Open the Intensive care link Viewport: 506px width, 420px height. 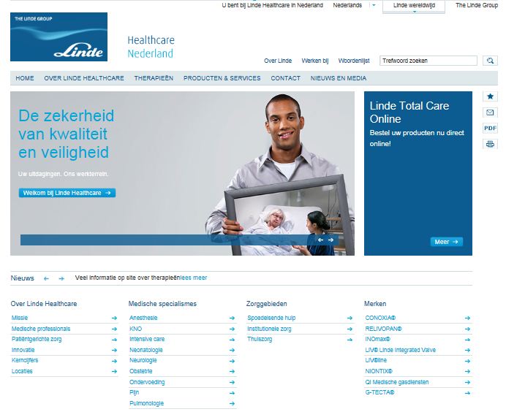pos(147,339)
